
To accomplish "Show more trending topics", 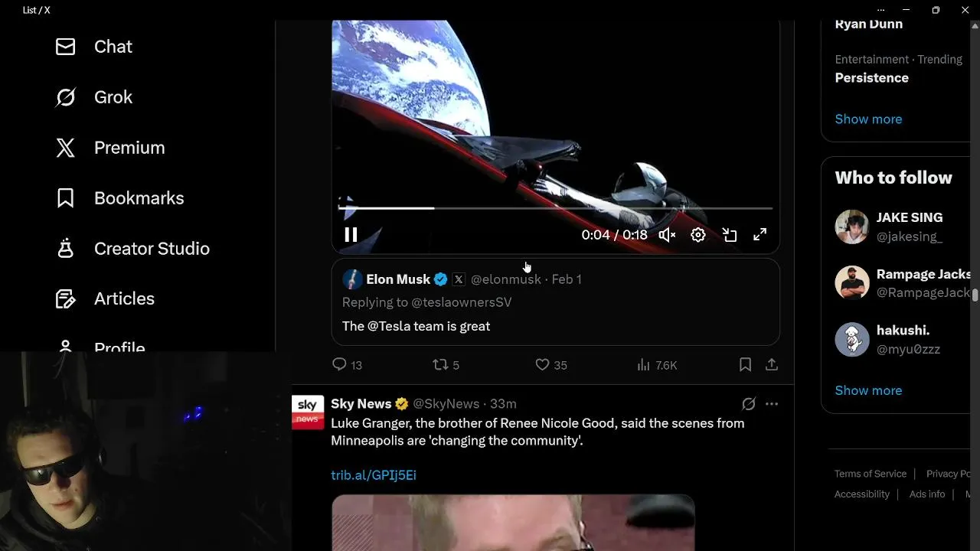I will pos(868,119).
